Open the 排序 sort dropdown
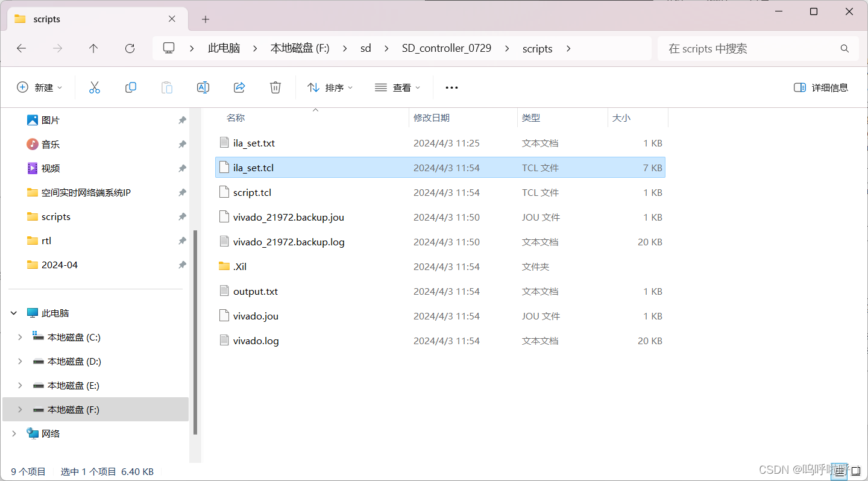 coord(330,87)
